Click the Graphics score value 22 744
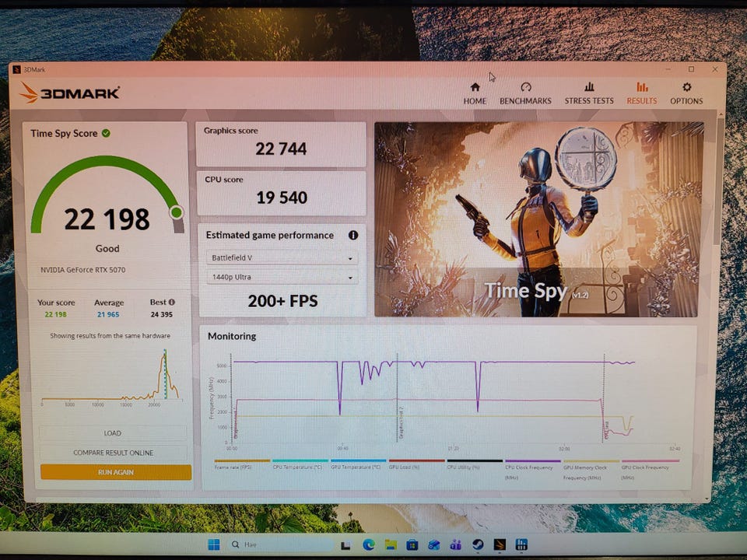The width and height of the screenshot is (747, 560). click(281, 149)
